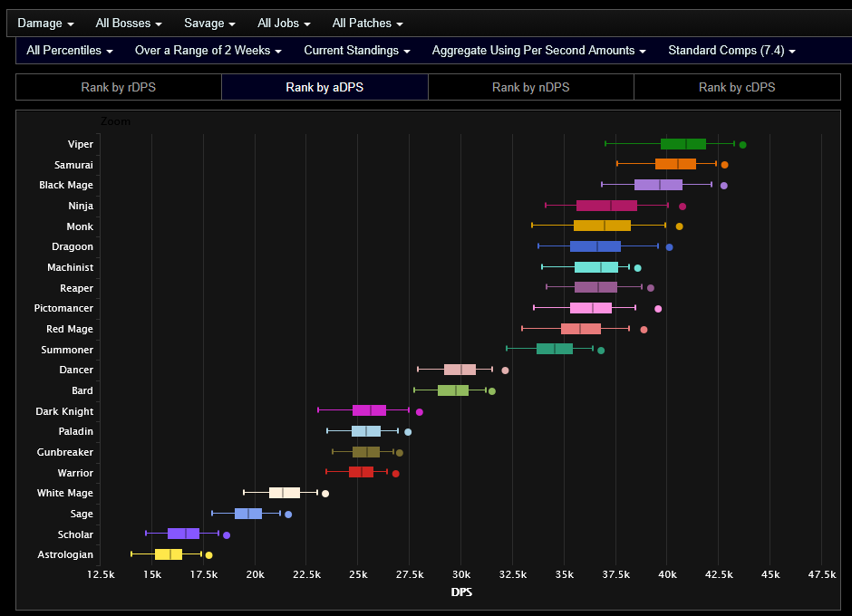Open Over a Range of 2 Weeks menu
The image size is (852, 616).
pos(208,51)
